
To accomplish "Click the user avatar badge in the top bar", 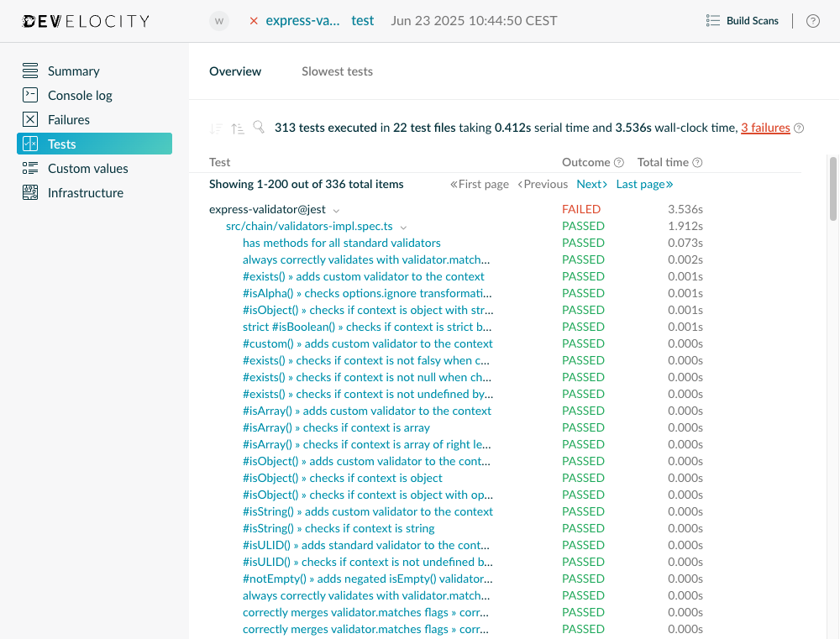I will (218, 20).
